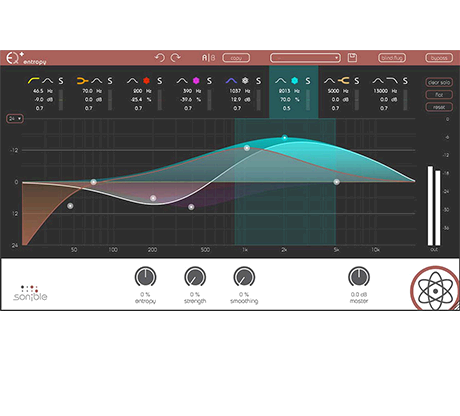
Task: Expand the 24 dB range dropdown
Action: click(x=15, y=119)
